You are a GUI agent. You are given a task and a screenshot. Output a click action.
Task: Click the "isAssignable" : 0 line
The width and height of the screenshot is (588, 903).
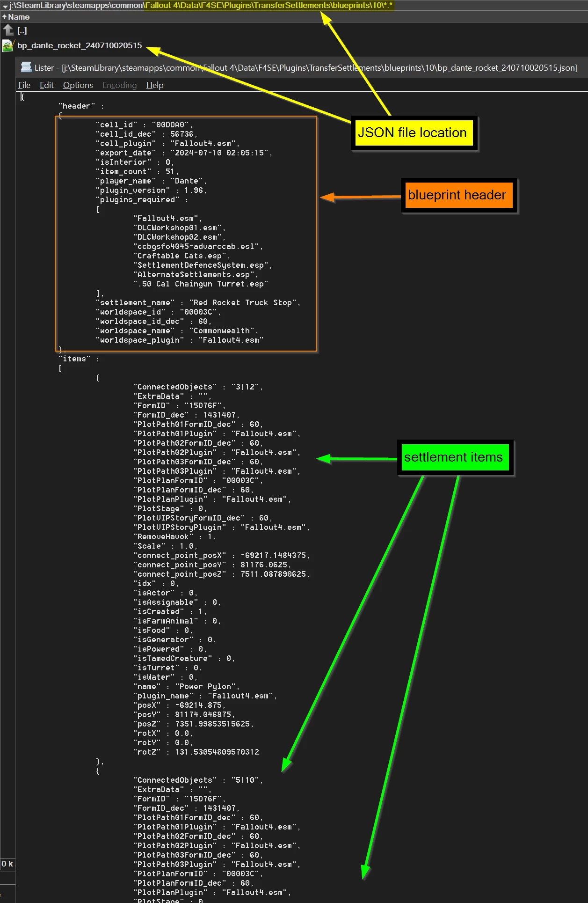177,602
